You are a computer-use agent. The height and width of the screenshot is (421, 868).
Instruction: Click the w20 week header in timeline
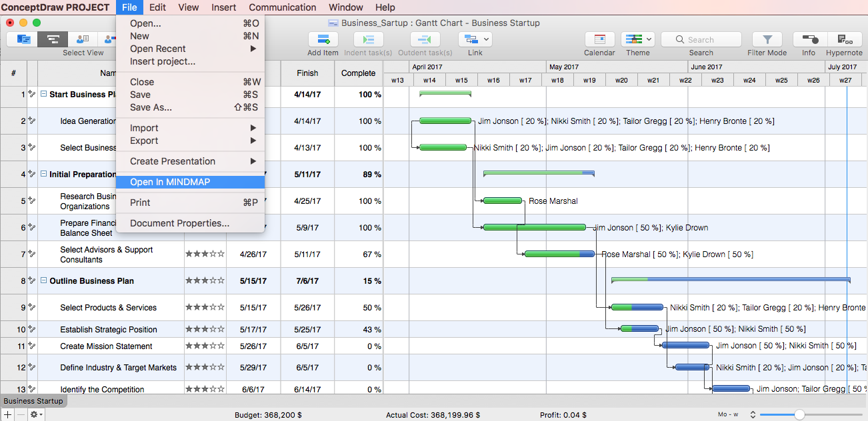pos(621,80)
